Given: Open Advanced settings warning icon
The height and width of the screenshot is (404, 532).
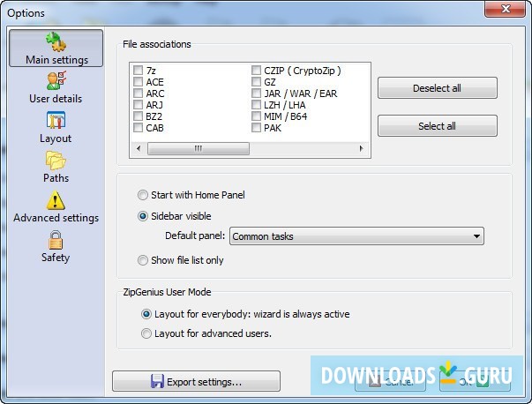Looking at the screenshot, I should click(56, 200).
